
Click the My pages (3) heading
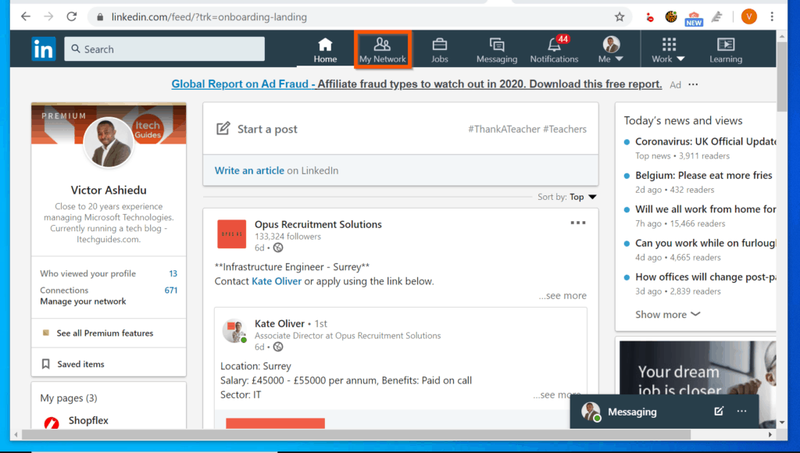[68, 398]
